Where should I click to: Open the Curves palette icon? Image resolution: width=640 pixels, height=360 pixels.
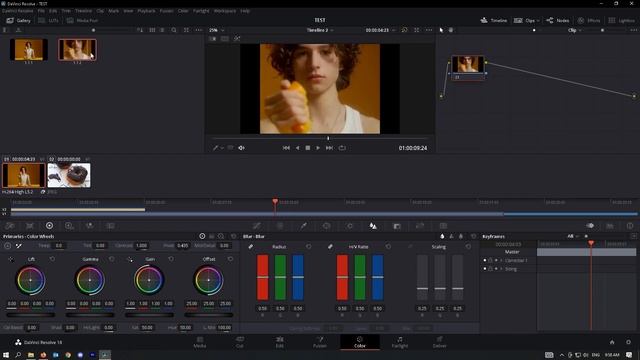[x=257, y=226]
